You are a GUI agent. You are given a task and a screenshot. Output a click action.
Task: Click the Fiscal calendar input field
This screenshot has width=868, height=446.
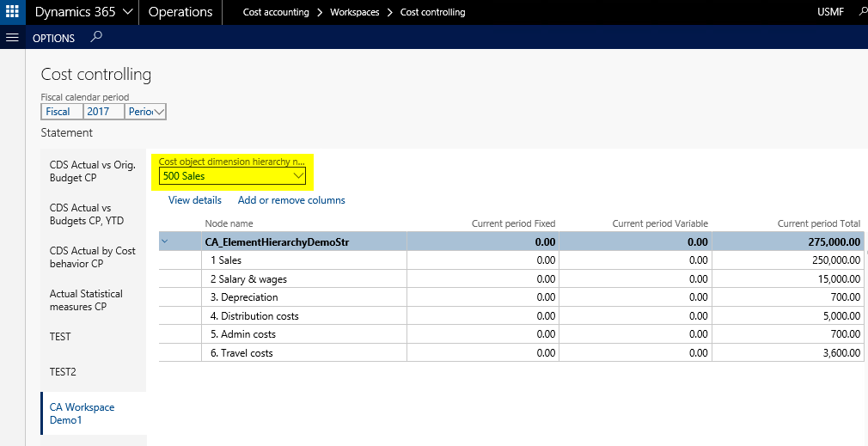tap(61, 112)
